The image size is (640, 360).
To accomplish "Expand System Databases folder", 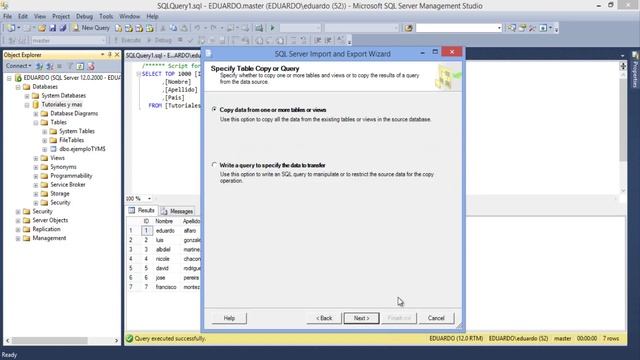I will [27, 96].
